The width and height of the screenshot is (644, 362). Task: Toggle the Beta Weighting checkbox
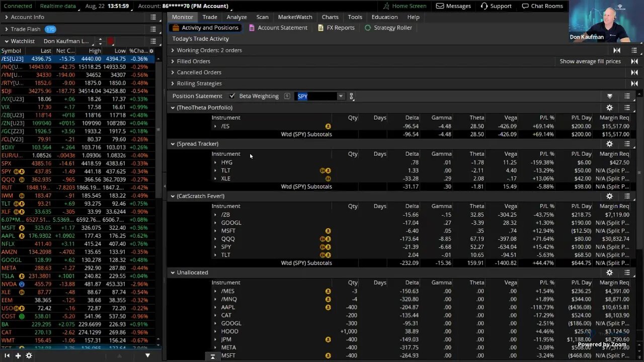[x=232, y=96]
